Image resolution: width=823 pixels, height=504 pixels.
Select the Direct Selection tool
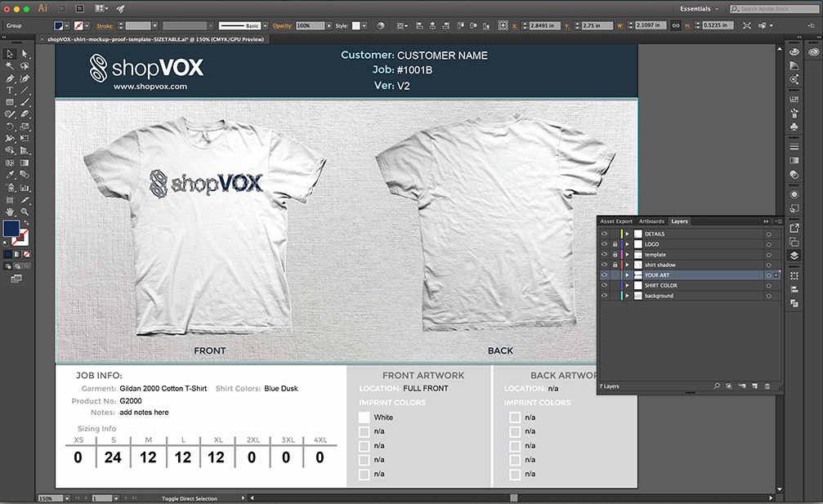click(25, 54)
